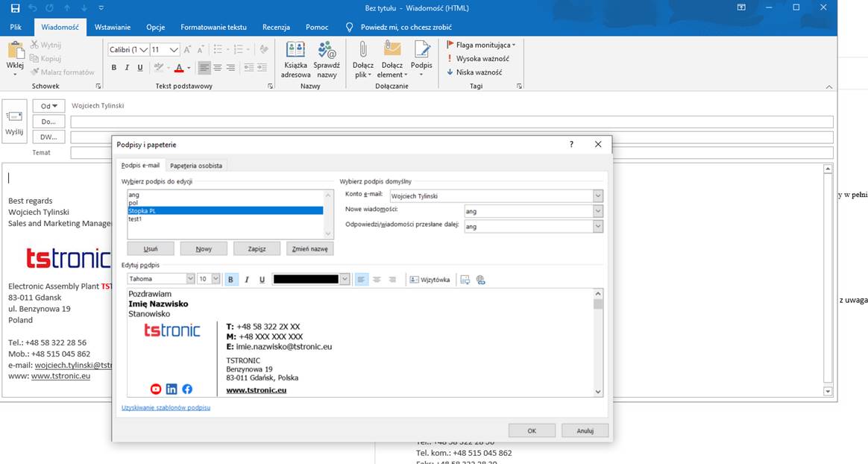Open the Wstawianie ribbon tab
The height and width of the screenshot is (464, 868).
(x=113, y=27)
